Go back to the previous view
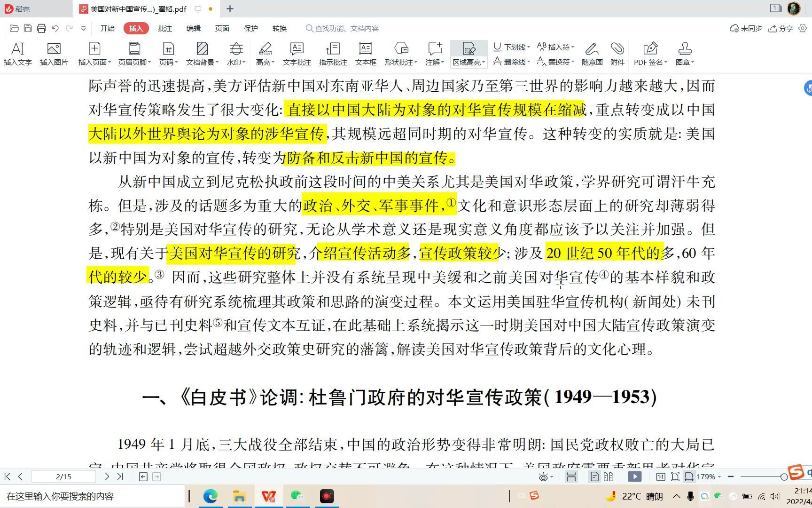Image resolution: width=812 pixels, height=508 pixels. tap(143, 477)
